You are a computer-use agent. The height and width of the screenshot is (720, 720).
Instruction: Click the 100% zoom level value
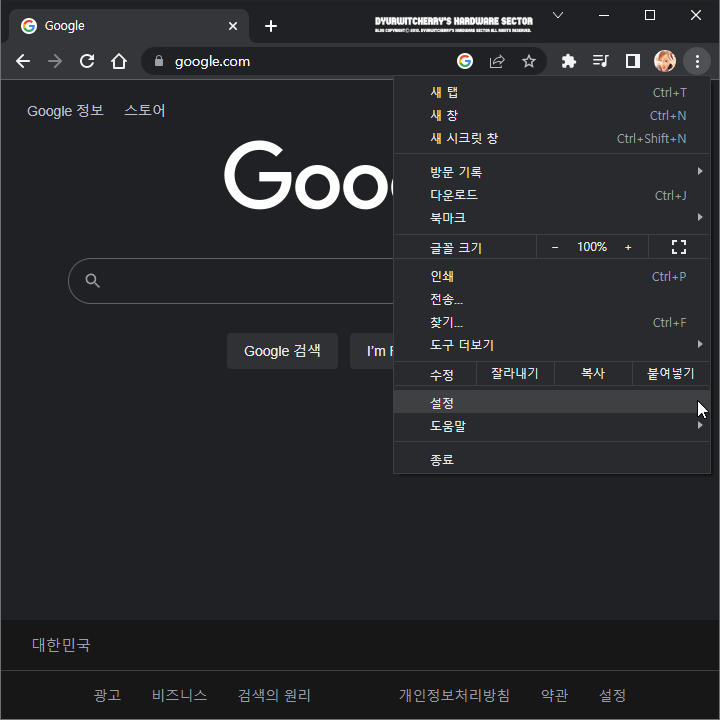click(x=592, y=247)
